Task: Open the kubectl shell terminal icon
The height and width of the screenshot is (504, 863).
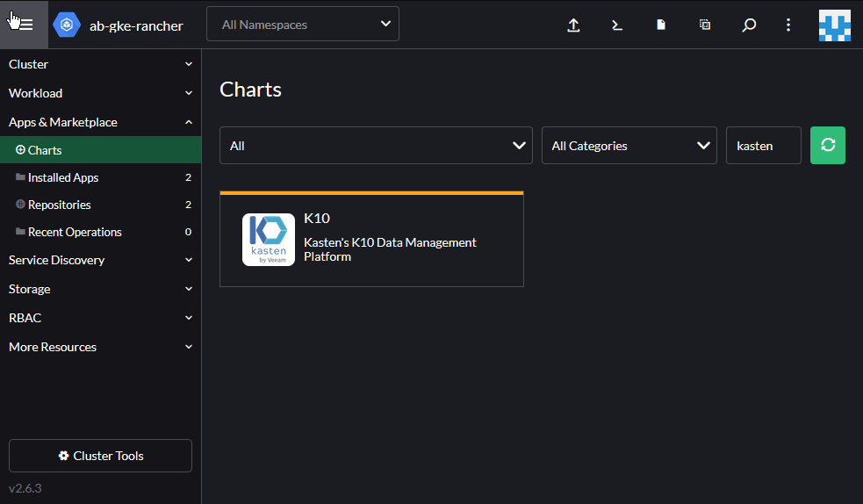Action: [x=617, y=25]
